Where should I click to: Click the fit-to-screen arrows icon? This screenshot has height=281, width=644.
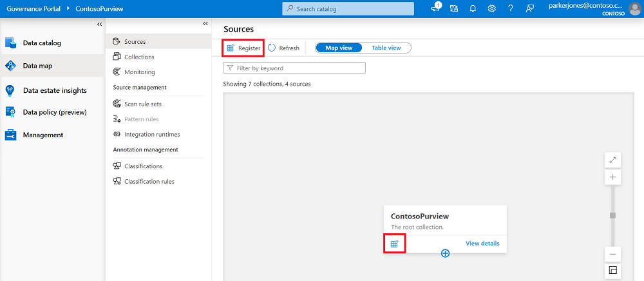click(612, 160)
